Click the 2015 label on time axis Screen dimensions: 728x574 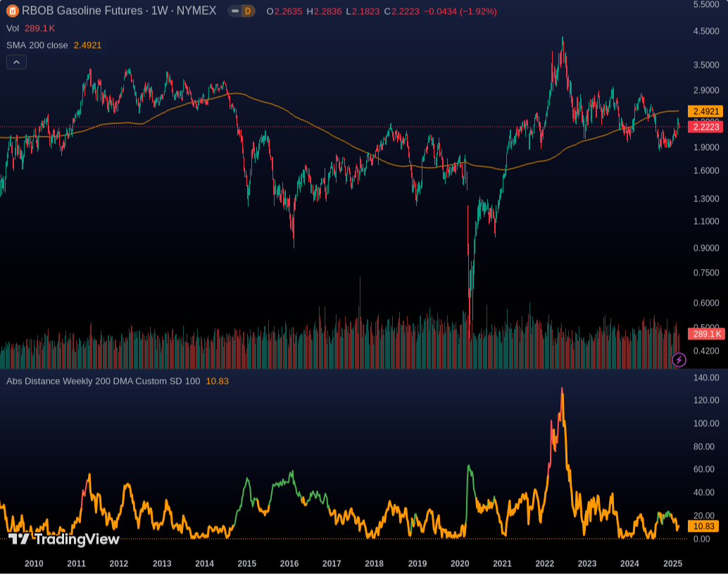point(247,563)
